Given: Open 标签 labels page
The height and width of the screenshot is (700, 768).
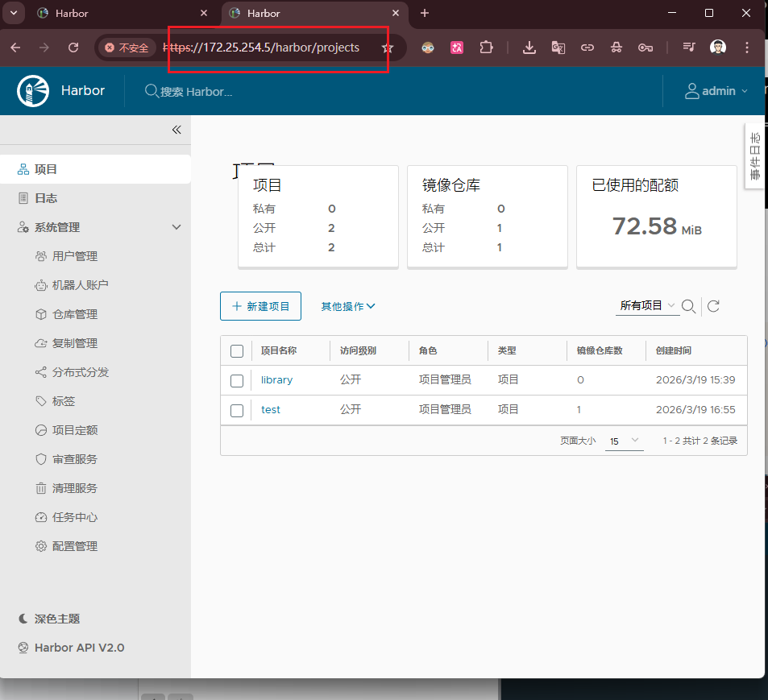Looking at the screenshot, I should (x=63, y=401).
